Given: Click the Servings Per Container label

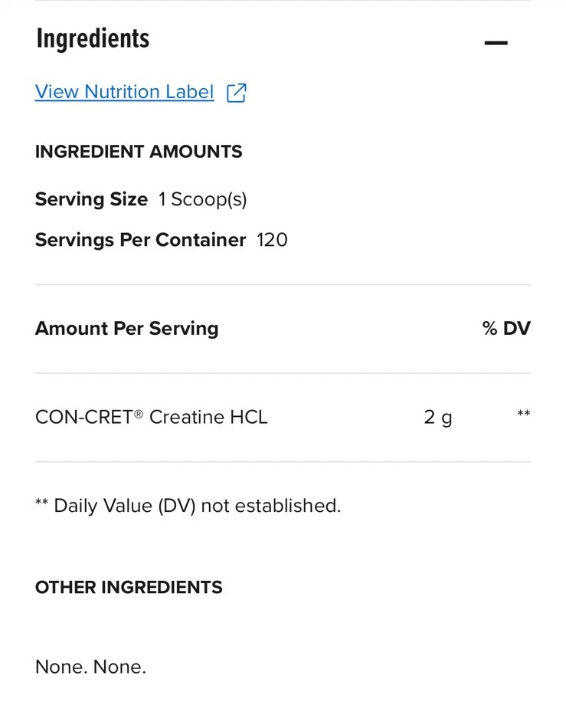Looking at the screenshot, I should pyautogui.click(x=140, y=240).
